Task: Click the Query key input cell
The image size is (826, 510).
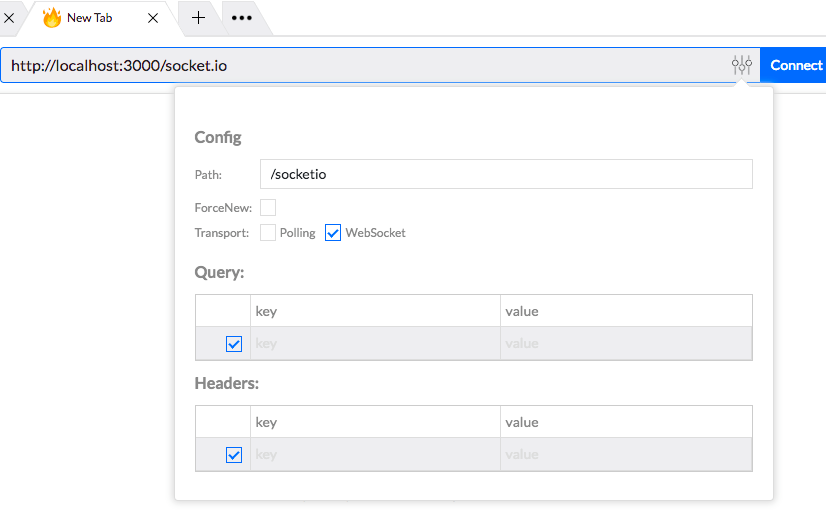Action: coord(375,344)
